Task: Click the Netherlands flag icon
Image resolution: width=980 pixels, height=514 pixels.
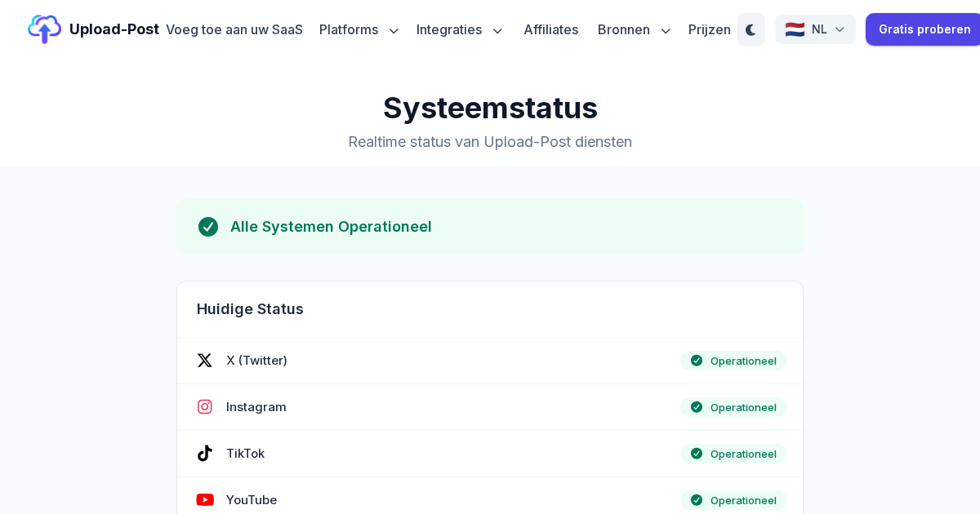Action: pyautogui.click(x=795, y=29)
